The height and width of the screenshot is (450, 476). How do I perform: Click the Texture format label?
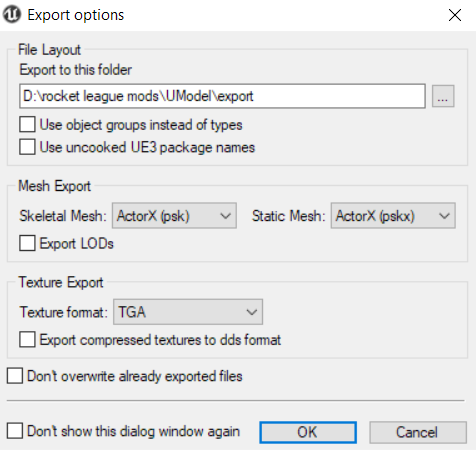(x=64, y=312)
